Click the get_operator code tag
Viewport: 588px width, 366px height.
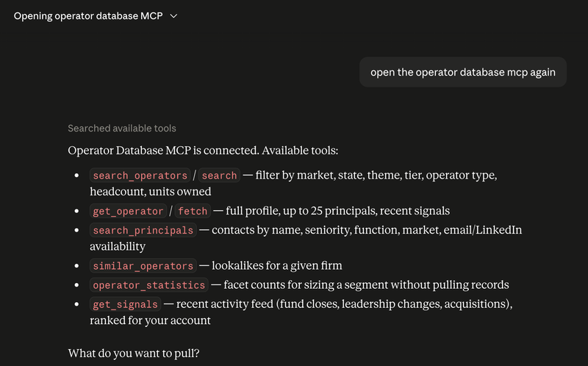(128, 211)
